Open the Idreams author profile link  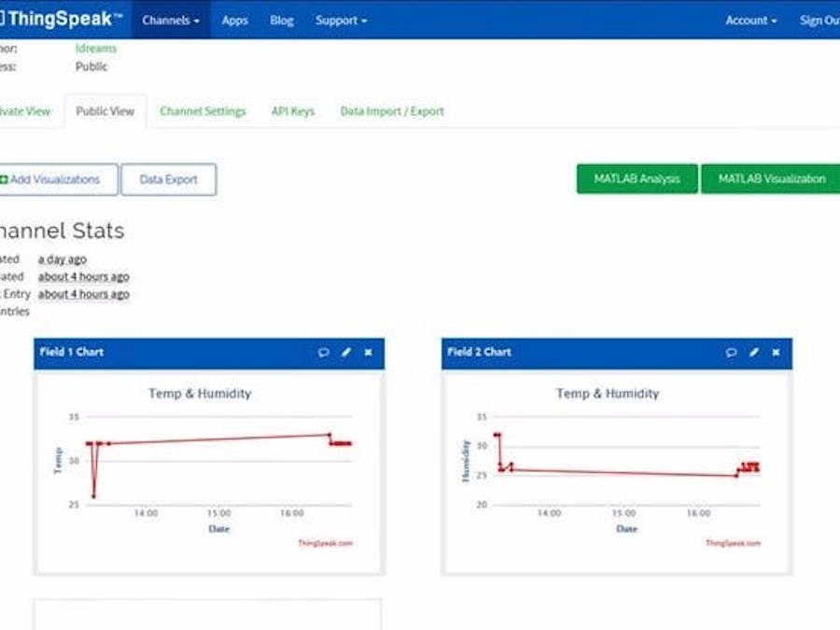tap(96, 48)
